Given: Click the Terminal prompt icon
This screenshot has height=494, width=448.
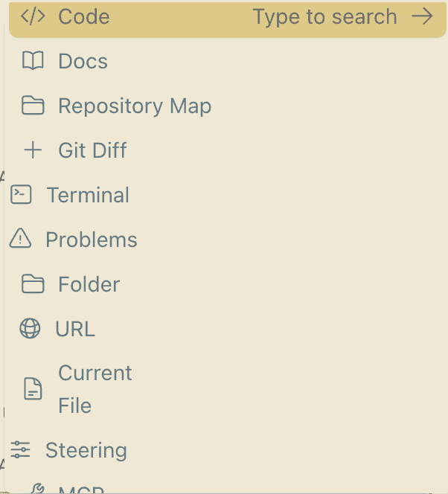Looking at the screenshot, I should pyautogui.click(x=21, y=195).
